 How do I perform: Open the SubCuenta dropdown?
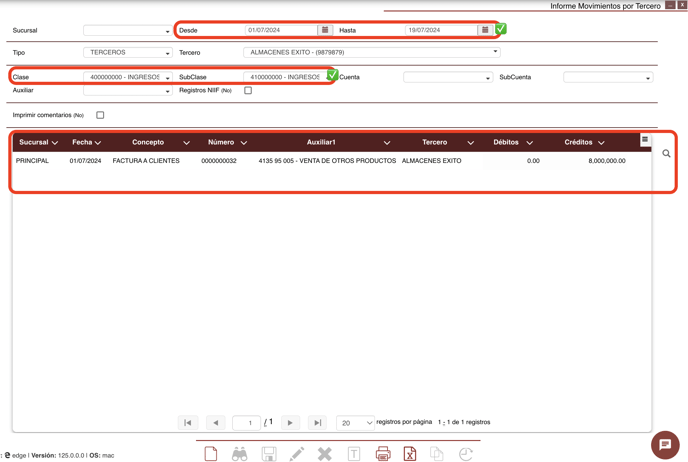coord(608,77)
